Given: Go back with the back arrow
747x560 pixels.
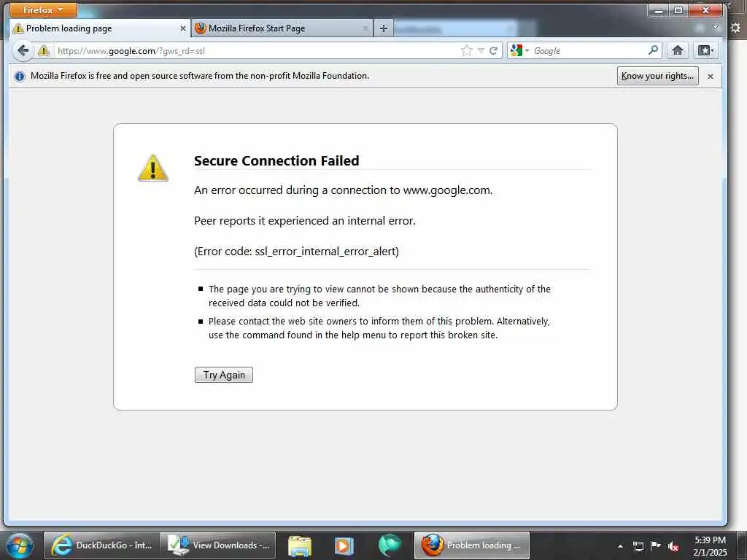Looking at the screenshot, I should pos(23,50).
